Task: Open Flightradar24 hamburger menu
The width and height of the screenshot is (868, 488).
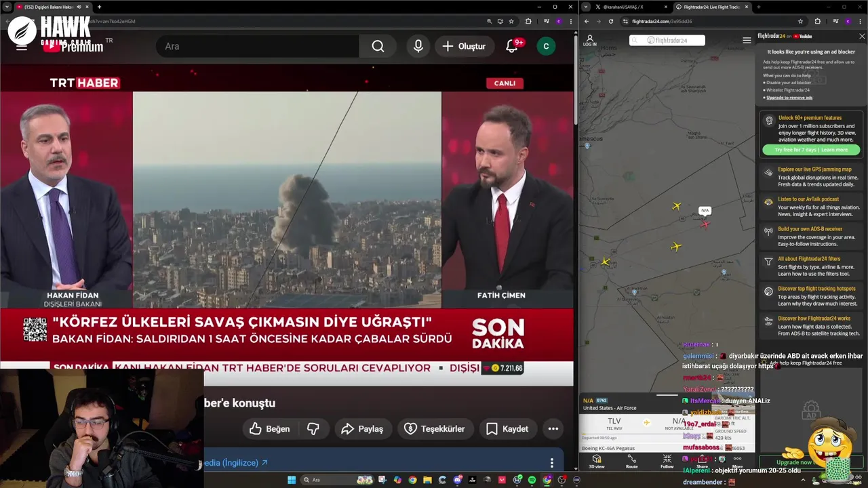Action: tap(747, 41)
